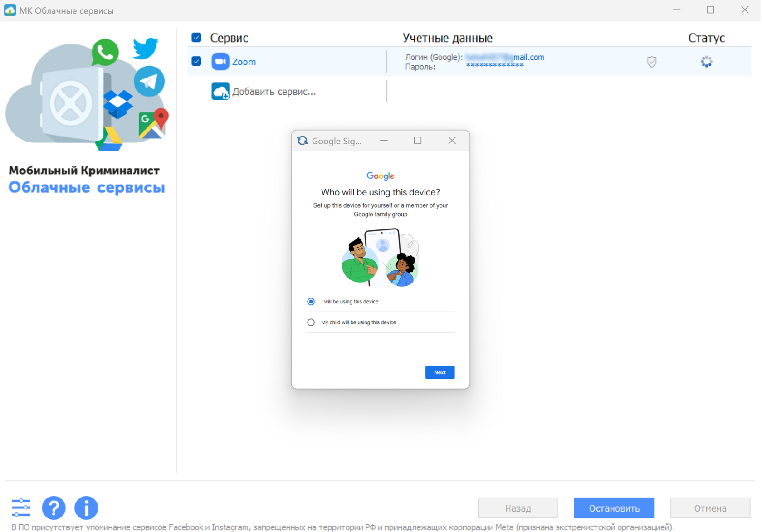Click the 'Логин (Google):' label

[x=434, y=57]
